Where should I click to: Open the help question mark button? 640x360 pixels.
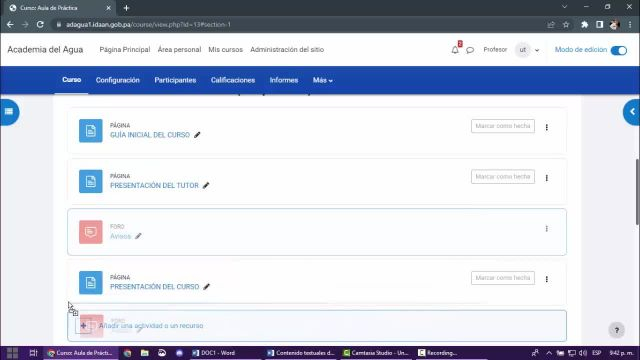617,330
